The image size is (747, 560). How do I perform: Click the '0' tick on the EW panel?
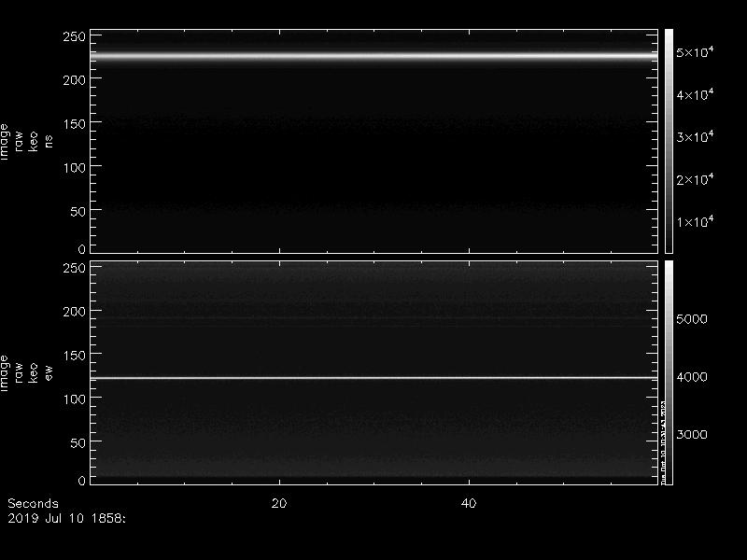click(82, 480)
